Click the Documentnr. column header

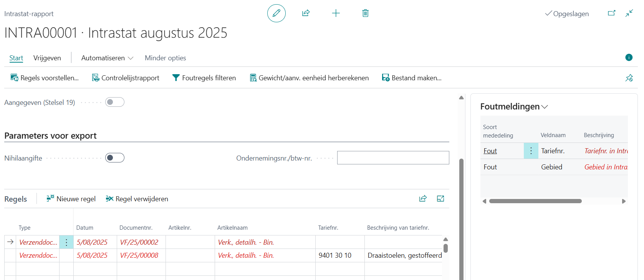pos(136,228)
